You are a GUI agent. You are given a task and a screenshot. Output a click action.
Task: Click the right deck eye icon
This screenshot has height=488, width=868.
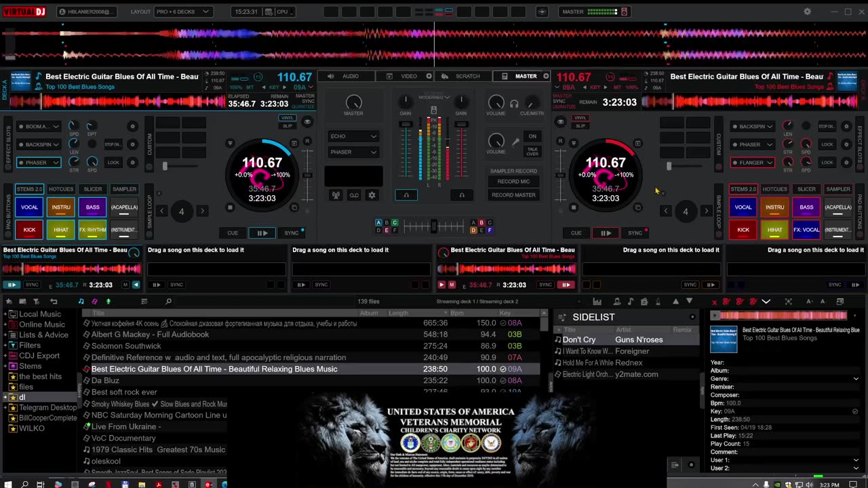560,122
